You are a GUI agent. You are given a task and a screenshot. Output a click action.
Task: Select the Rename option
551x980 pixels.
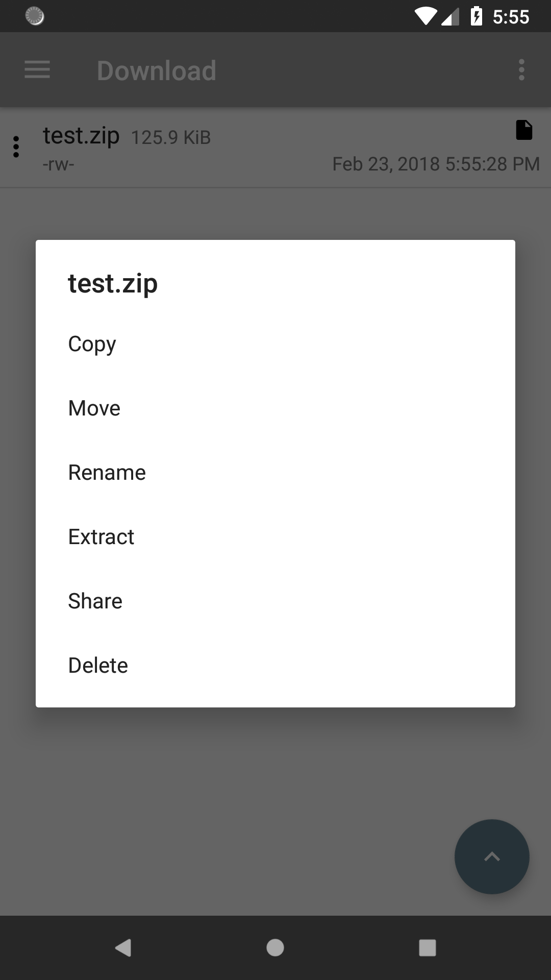click(275, 473)
